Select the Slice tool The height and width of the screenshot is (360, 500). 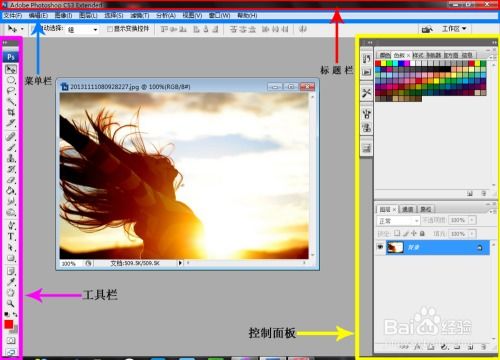(x=11, y=123)
